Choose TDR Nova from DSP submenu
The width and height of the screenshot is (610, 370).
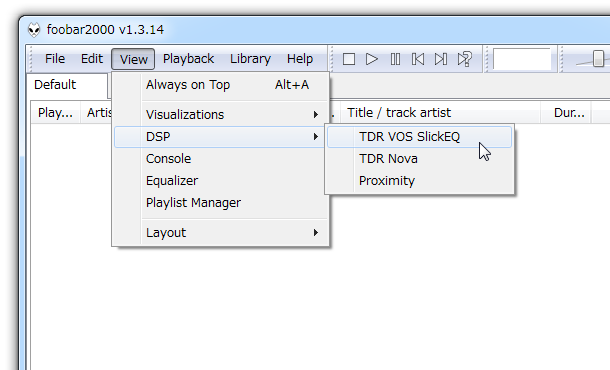419,159
